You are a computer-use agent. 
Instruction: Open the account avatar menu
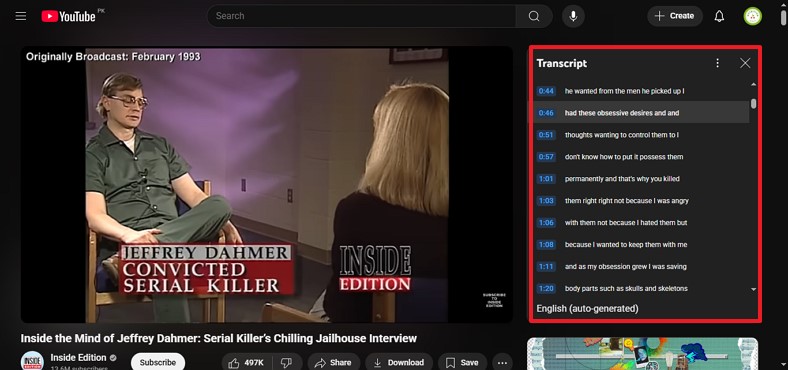tap(752, 16)
